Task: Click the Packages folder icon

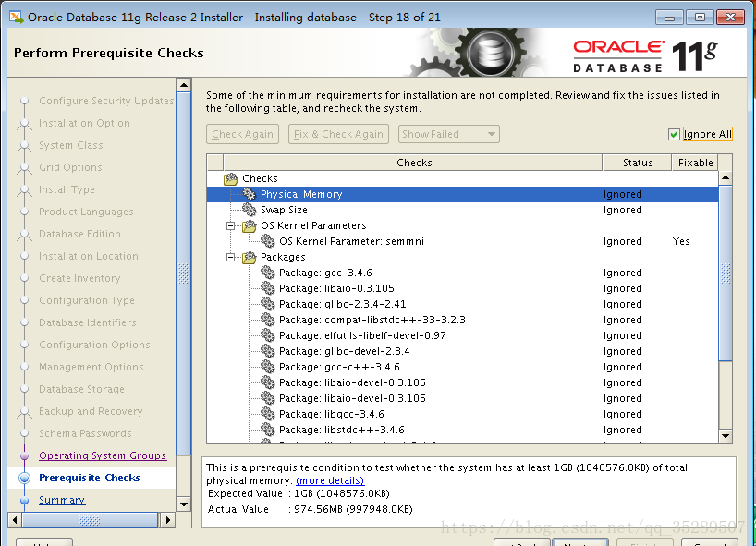Action: (x=250, y=257)
